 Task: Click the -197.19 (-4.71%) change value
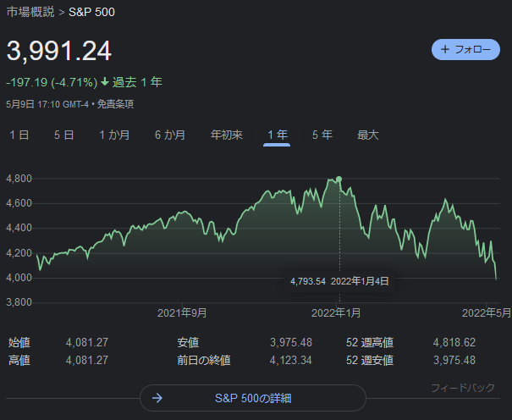click(52, 82)
